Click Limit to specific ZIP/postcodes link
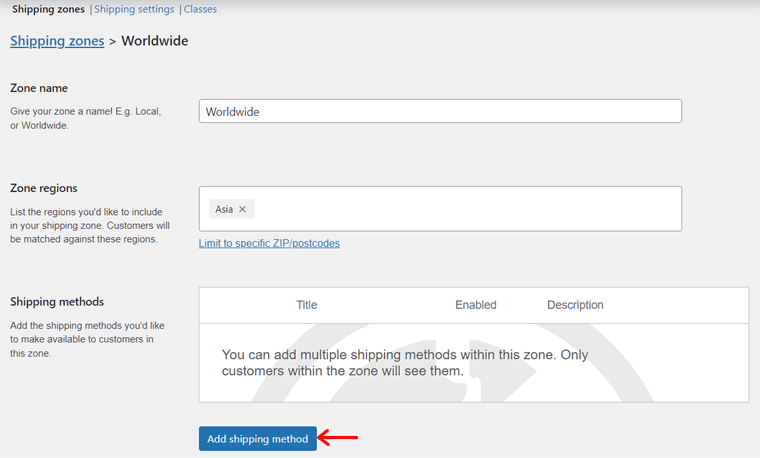This screenshot has height=458, width=760. tap(269, 243)
